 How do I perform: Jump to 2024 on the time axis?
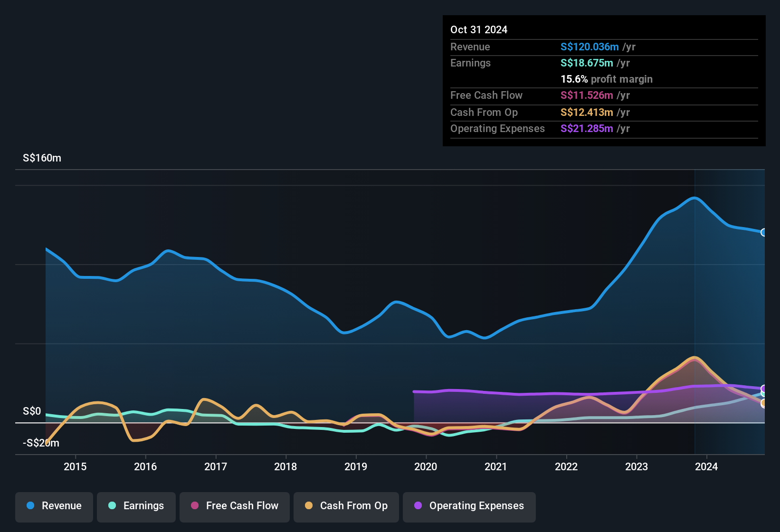tap(706, 466)
